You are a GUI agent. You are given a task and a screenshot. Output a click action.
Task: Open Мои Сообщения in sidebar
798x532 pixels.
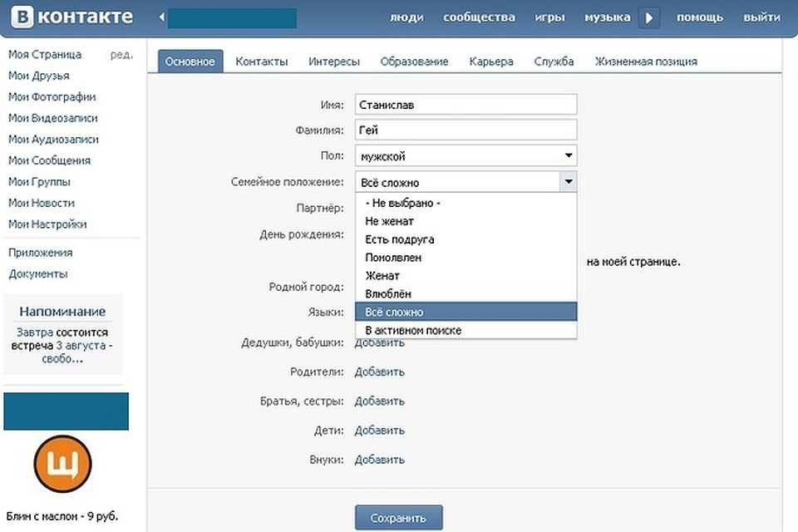point(49,160)
